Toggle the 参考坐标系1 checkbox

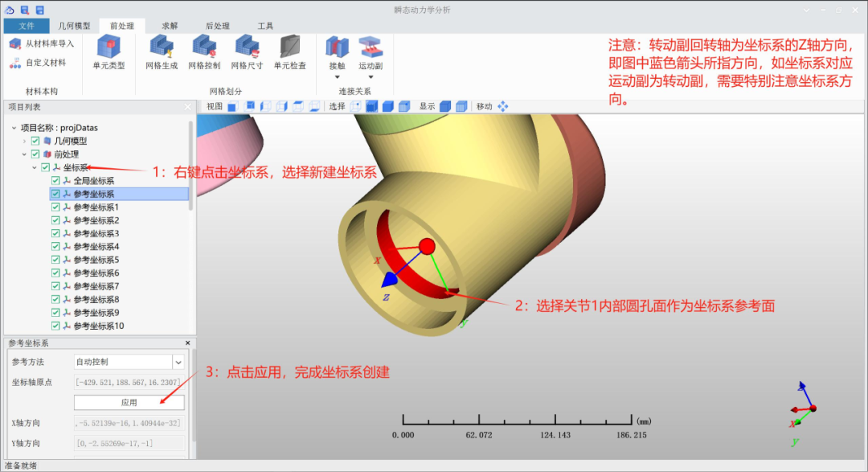pyautogui.click(x=55, y=207)
